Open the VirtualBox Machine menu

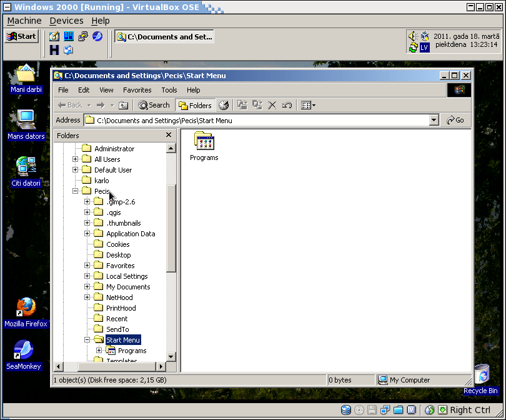(24, 21)
